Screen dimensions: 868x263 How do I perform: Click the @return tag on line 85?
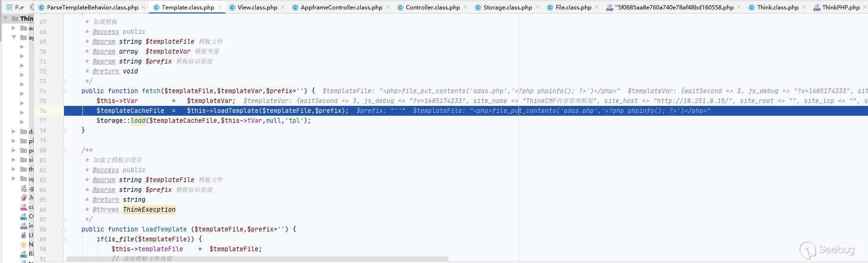point(105,199)
